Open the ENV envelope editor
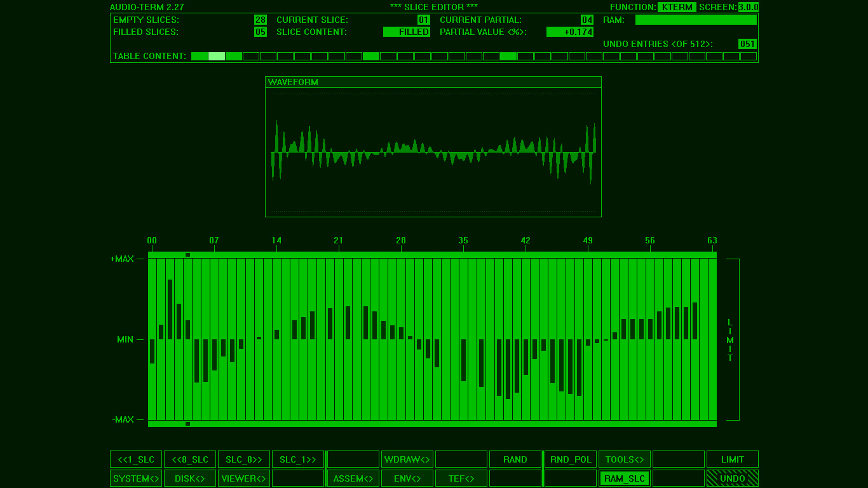868x488 pixels. tap(407, 478)
